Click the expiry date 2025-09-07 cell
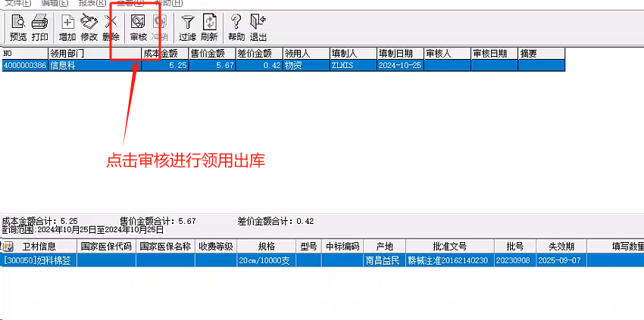The image size is (644, 320). (x=562, y=260)
